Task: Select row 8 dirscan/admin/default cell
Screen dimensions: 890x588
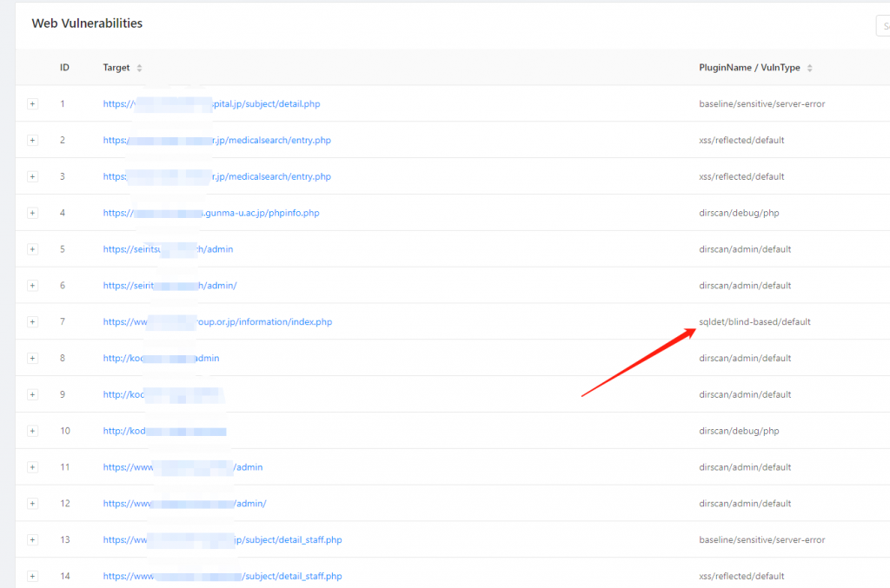Action: pyautogui.click(x=745, y=358)
